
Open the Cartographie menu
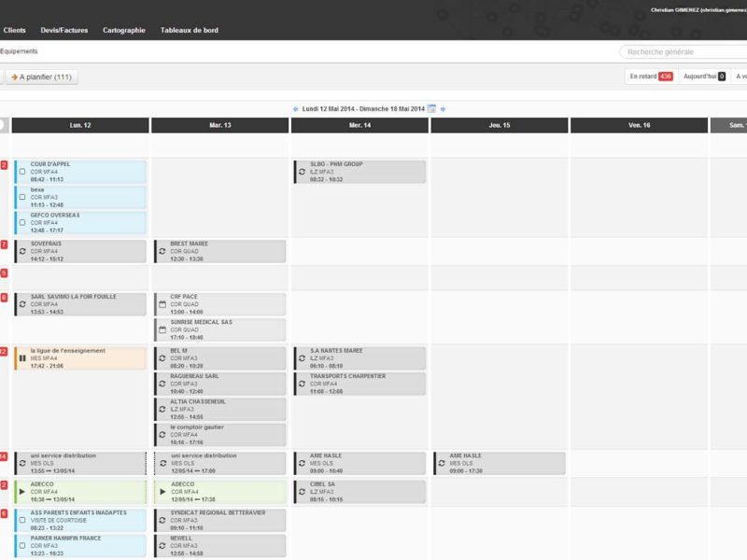(x=124, y=30)
